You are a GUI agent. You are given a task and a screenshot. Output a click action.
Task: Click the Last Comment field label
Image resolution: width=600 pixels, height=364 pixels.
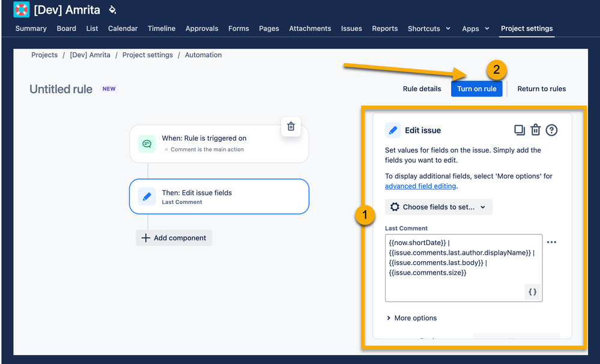406,228
